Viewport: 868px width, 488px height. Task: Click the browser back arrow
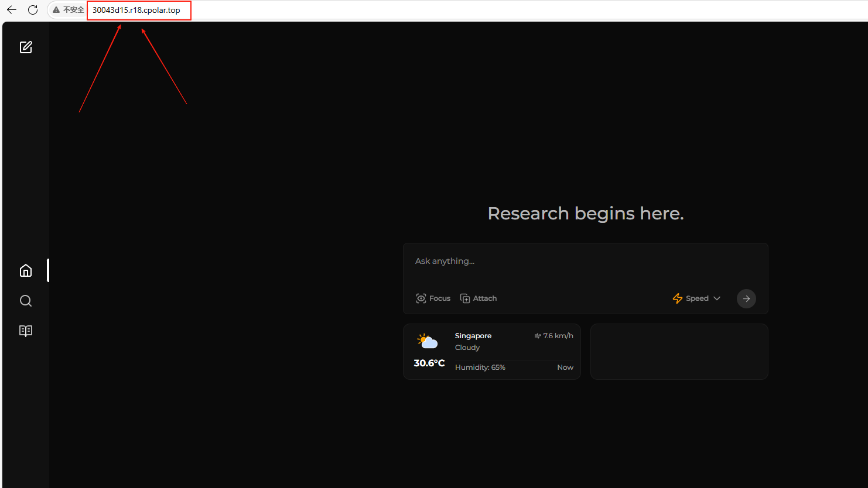click(x=12, y=10)
